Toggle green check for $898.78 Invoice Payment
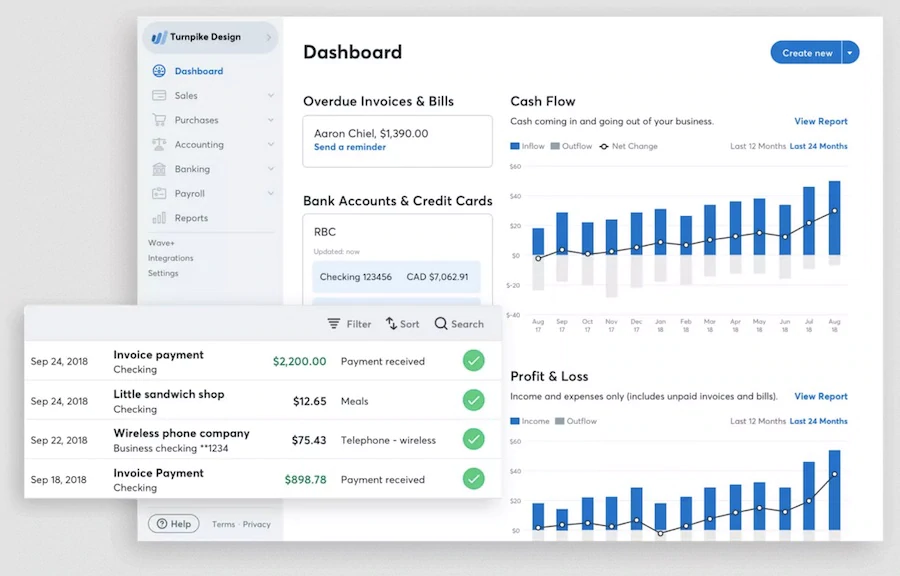Screen dimensions: 900x576 [474, 478]
